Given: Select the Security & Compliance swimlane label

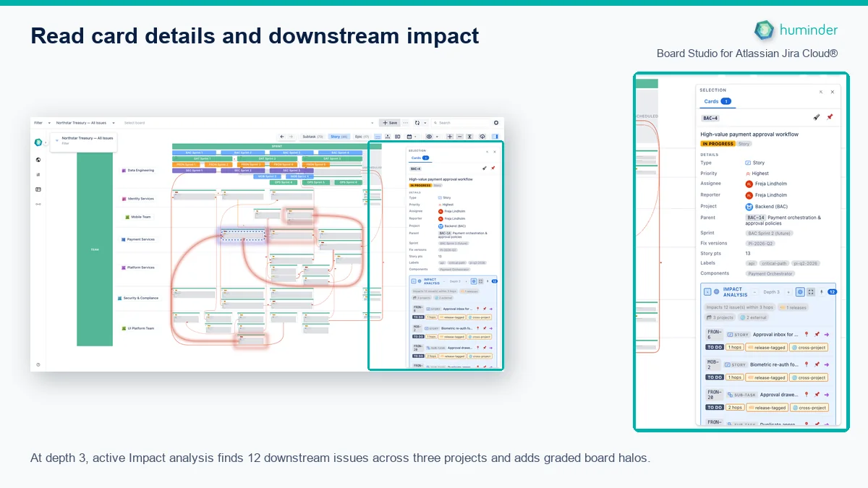Looking at the screenshot, I should [138, 298].
